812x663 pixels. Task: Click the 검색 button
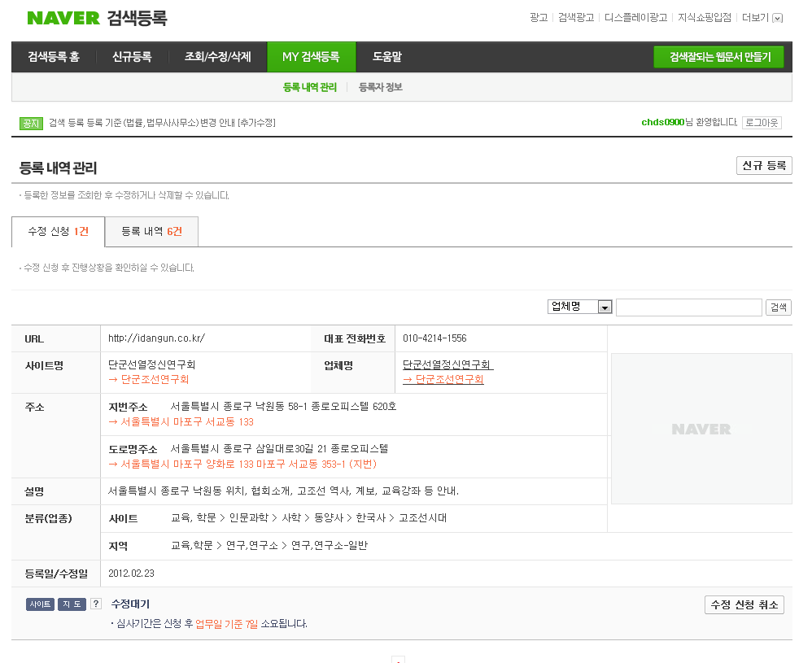tap(779, 308)
